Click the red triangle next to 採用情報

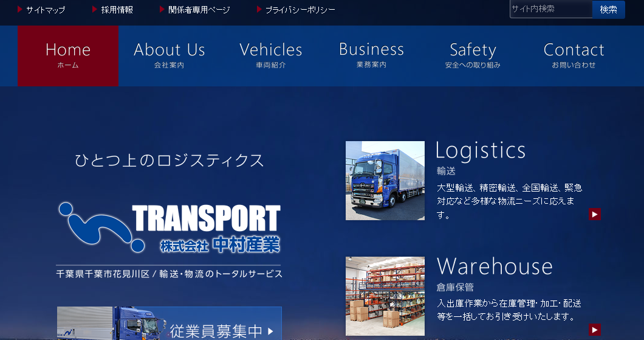pos(95,10)
